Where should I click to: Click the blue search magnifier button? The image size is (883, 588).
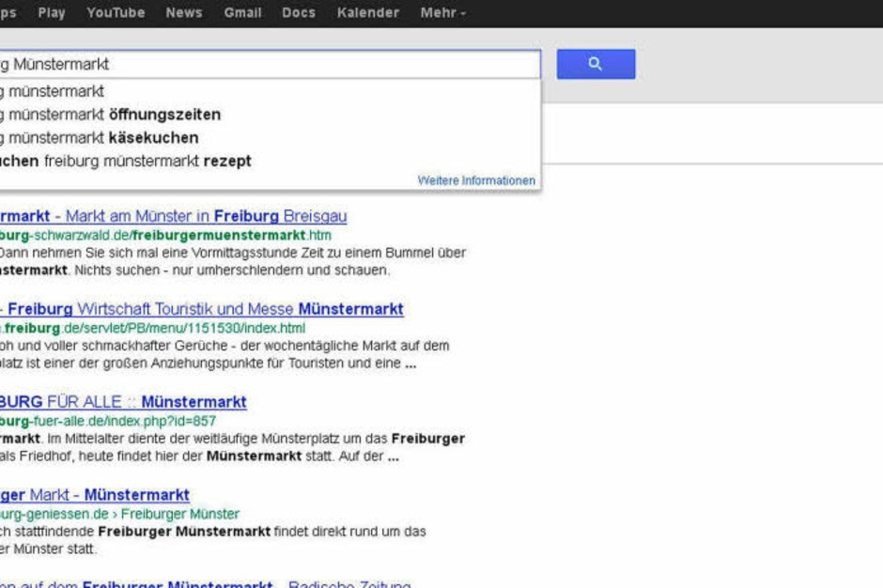(596, 64)
